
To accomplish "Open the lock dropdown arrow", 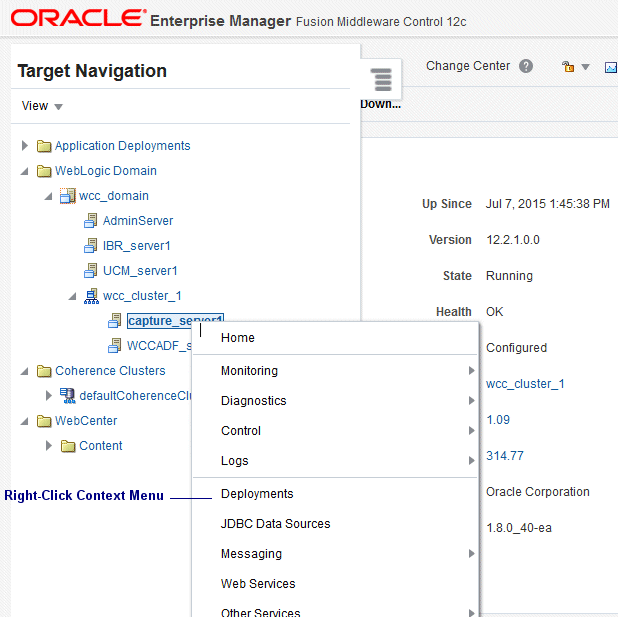I will click(585, 67).
